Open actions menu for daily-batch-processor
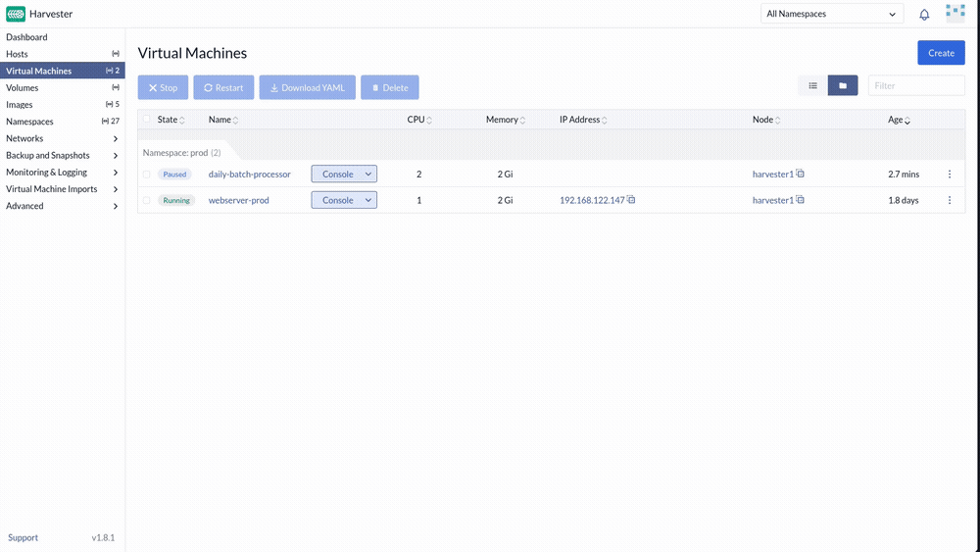 950,175
